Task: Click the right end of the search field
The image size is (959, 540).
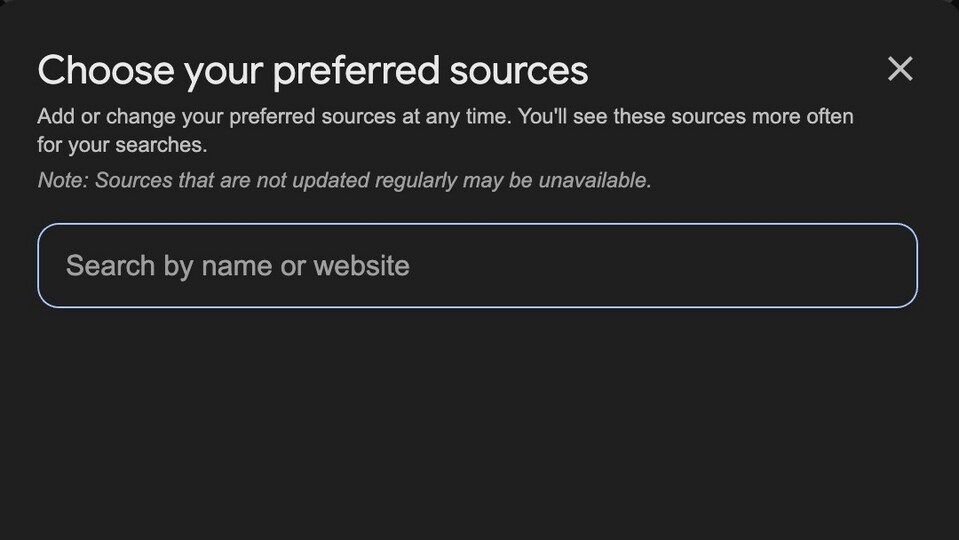Action: (x=887, y=265)
